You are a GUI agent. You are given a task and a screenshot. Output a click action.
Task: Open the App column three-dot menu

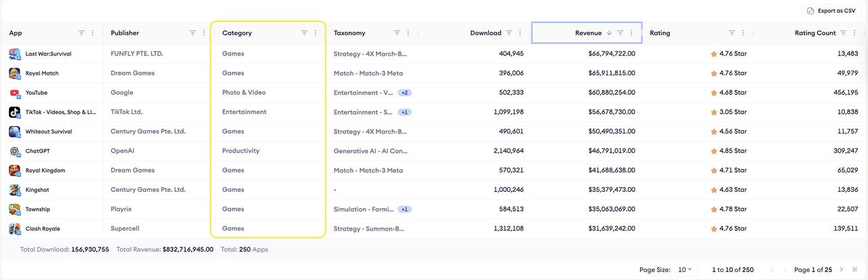click(x=93, y=33)
